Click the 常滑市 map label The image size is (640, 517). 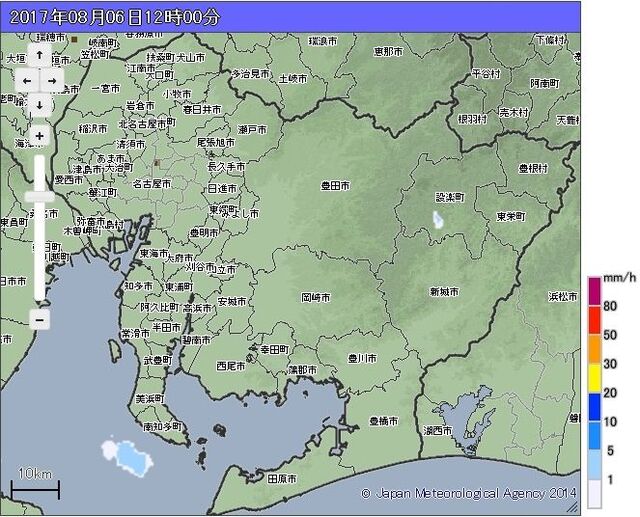click(x=136, y=333)
